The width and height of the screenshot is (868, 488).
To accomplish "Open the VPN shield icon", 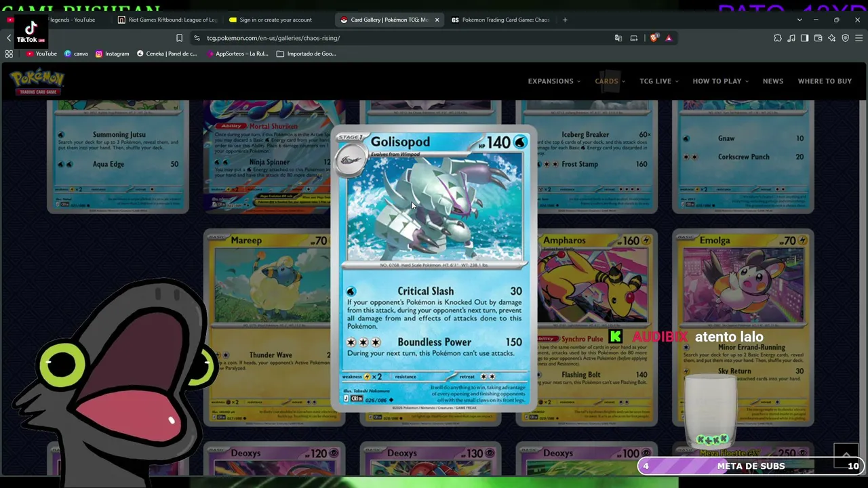I will point(845,38).
